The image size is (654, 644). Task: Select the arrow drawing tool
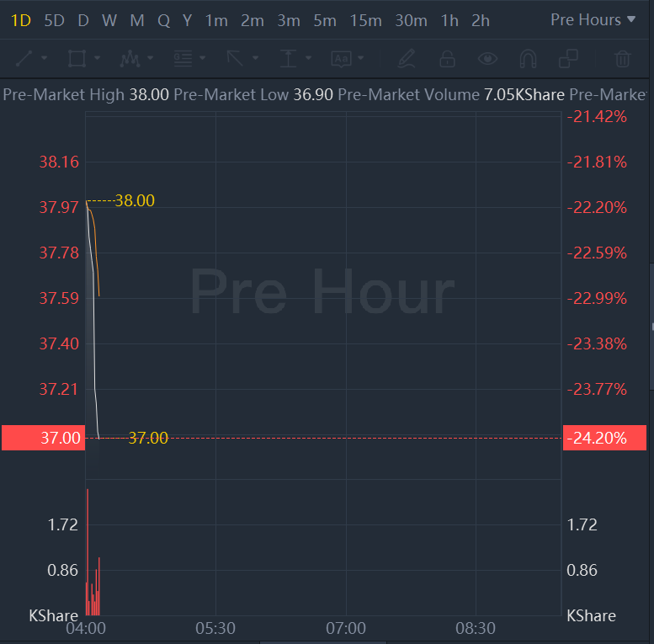point(235,59)
